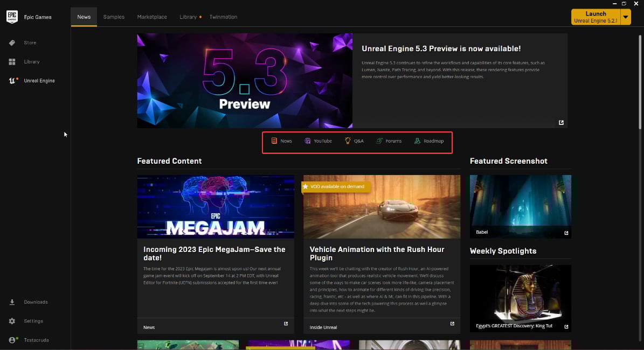This screenshot has width=644, height=350.
Task: Open external link icon on King Tut spotlight
Action: pyautogui.click(x=566, y=327)
